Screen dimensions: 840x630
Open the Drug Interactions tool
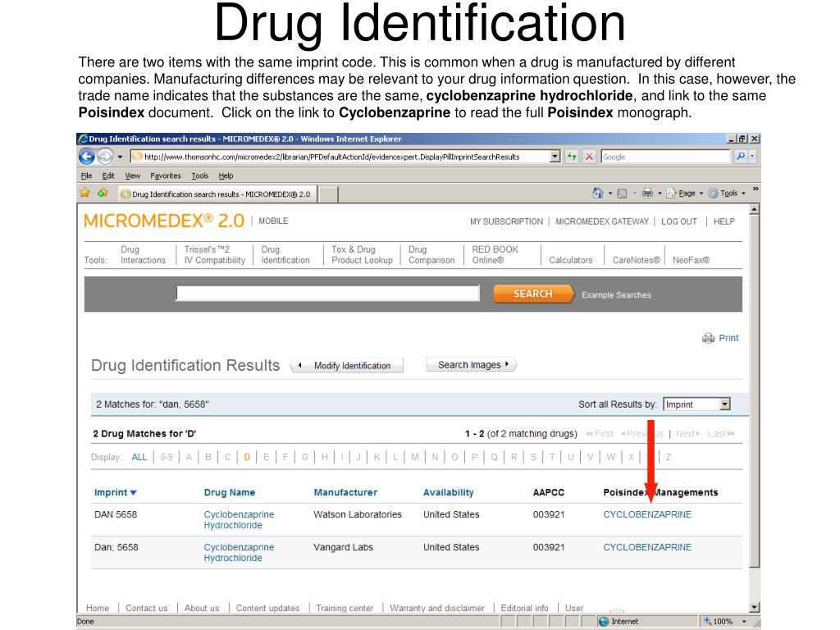pos(143,255)
